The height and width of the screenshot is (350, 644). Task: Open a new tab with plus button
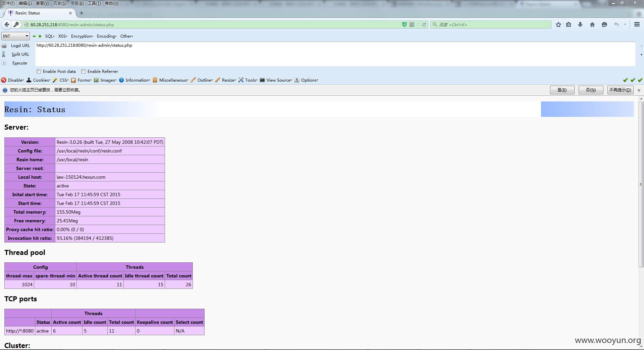coord(81,13)
